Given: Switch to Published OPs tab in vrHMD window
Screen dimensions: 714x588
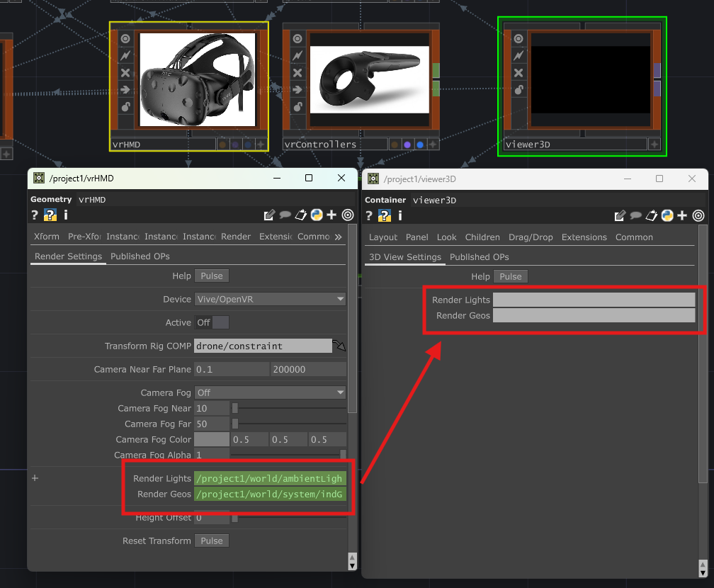Looking at the screenshot, I should coord(140,256).
